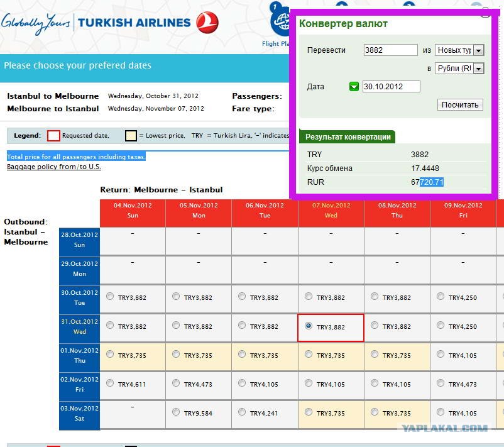Select 01.Nov outbound, 06.Nov return TRY3,735 radio
Viewport: 504px width, 447px height.
tap(242, 354)
